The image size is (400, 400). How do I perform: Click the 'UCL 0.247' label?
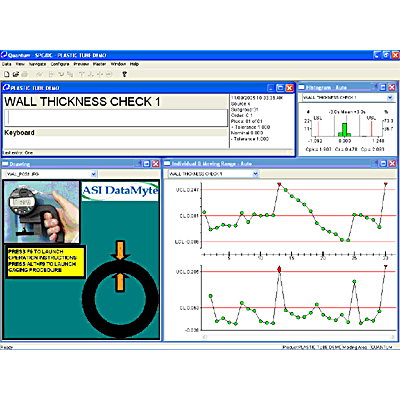coord(187,190)
